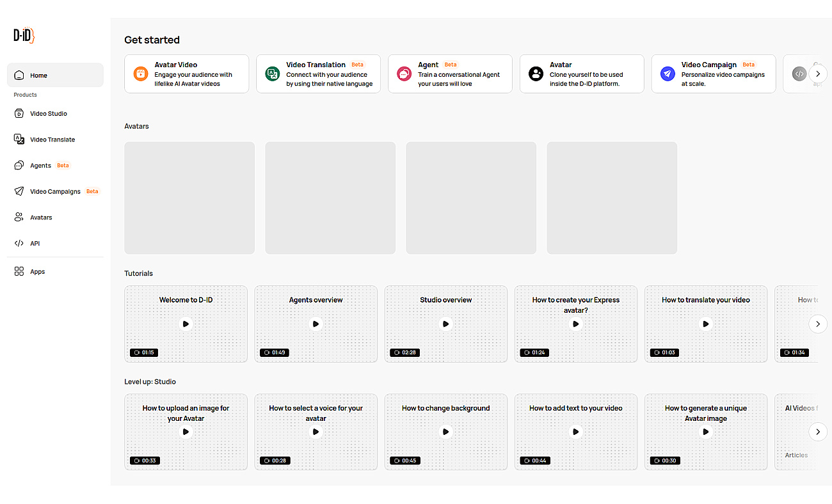Image resolution: width=832 pixels, height=504 pixels.
Task: Click the 01:24 duration badge
Action: (x=534, y=352)
